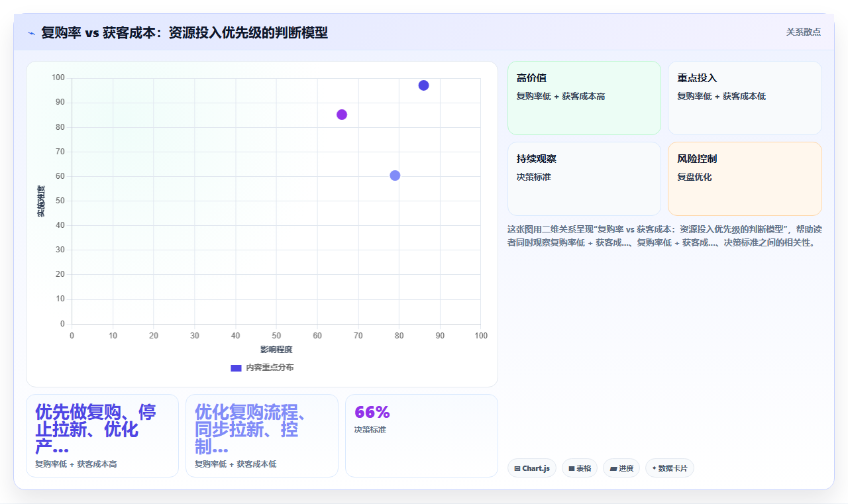
Task: Open the 重点投入 quadrant card
Action: tap(745, 98)
